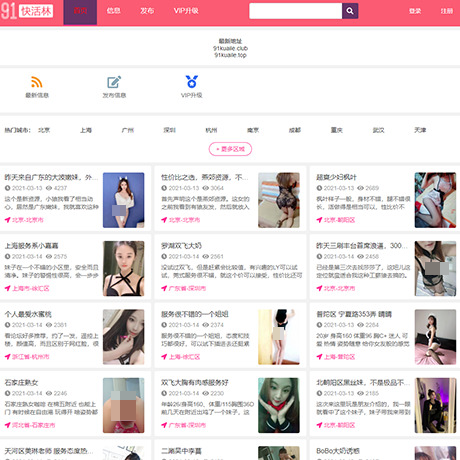Open the listing with 2284 views
This screenshot has width=460, height=460.
pos(385,336)
